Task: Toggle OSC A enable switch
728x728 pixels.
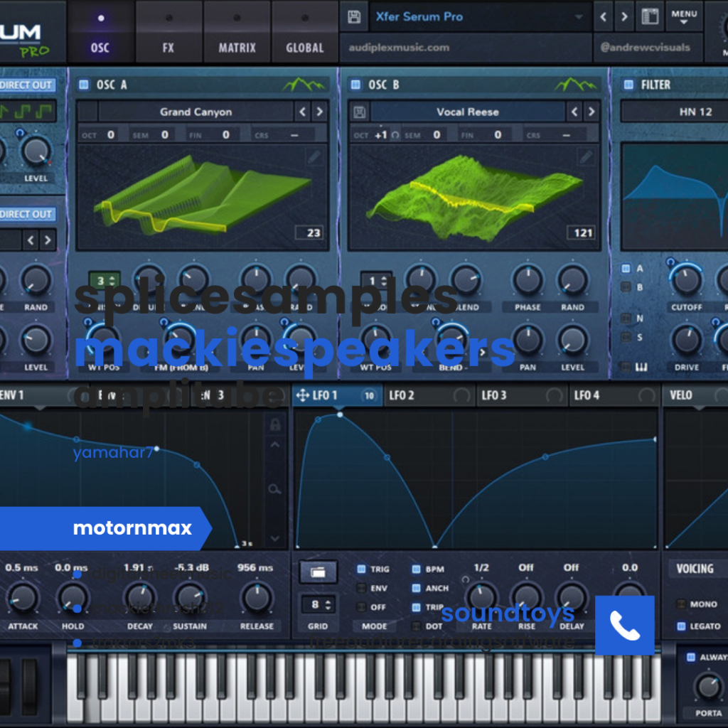Action: pyautogui.click(x=84, y=85)
